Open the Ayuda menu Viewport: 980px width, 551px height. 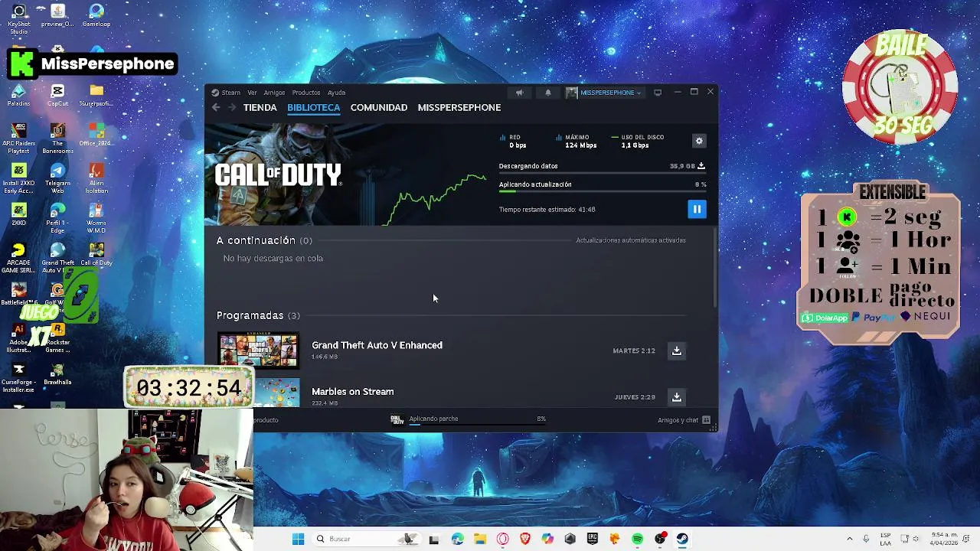coord(337,93)
